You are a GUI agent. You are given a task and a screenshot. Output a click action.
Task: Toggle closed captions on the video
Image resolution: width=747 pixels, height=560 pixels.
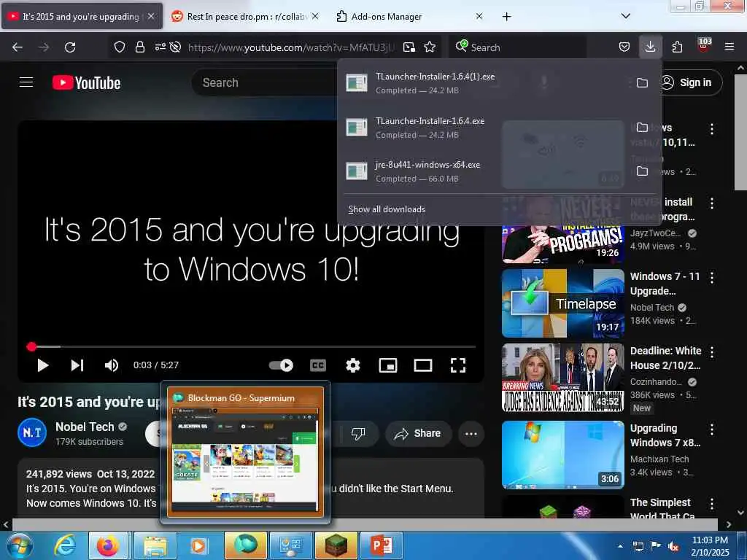[x=318, y=365]
